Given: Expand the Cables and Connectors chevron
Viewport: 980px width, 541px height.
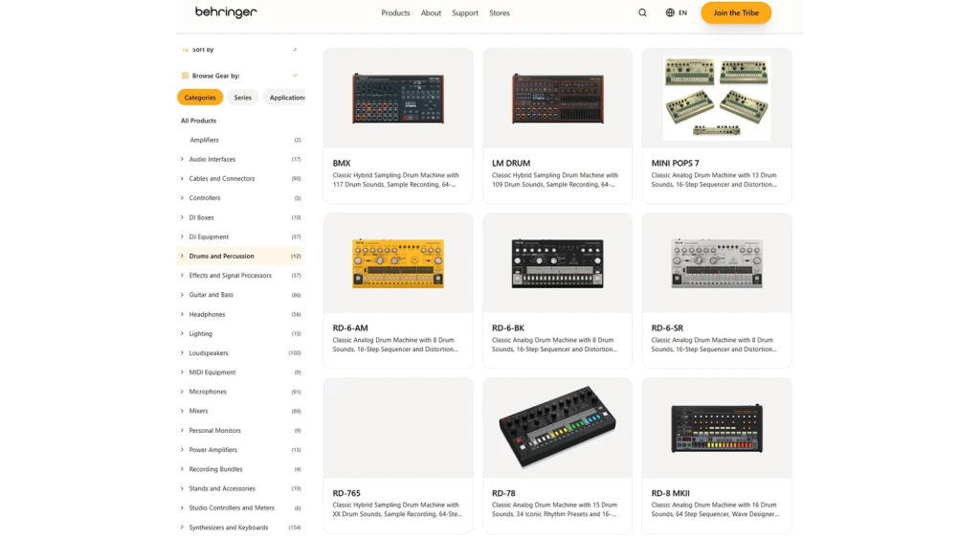Looking at the screenshot, I should coord(182,178).
